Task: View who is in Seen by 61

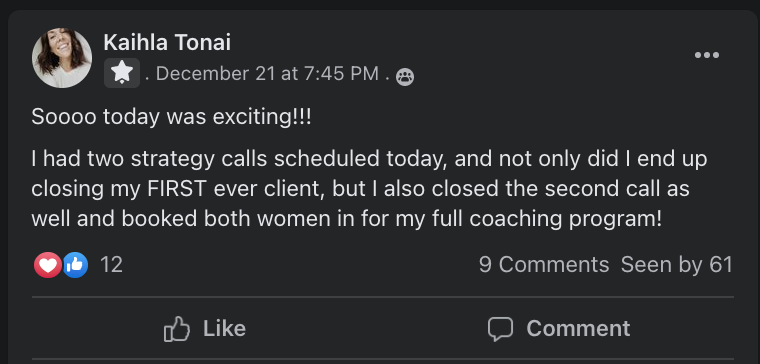Action: pyautogui.click(x=677, y=265)
